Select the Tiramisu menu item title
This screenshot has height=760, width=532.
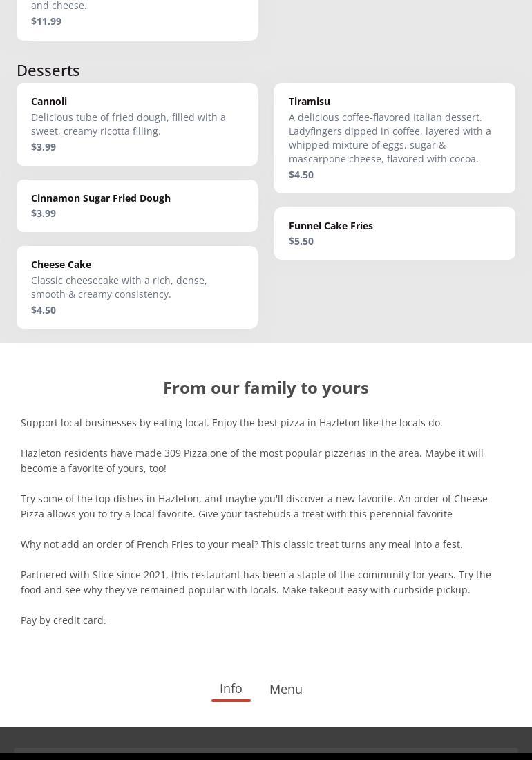coord(309,102)
